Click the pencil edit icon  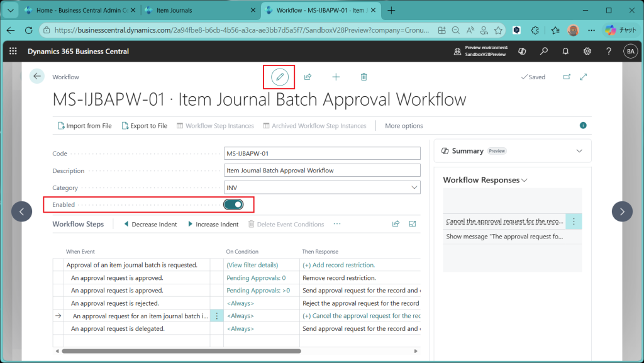pos(279,77)
